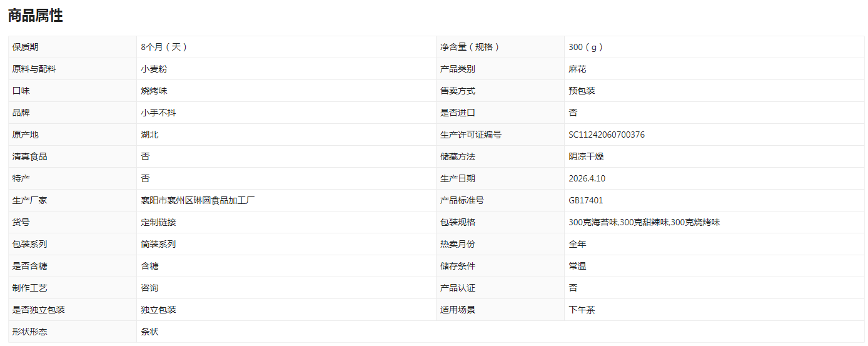Select the 货号 value 定制链接
This screenshot has width=868, height=346.
pyautogui.click(x=159, y=222)
